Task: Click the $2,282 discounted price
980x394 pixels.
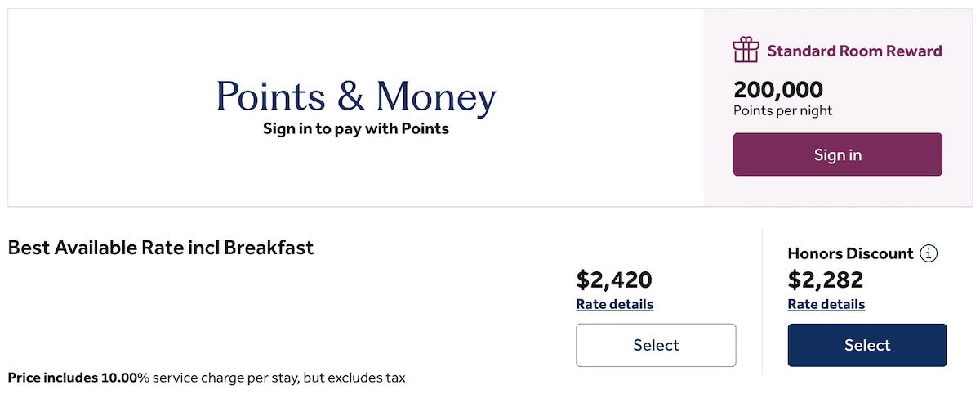Action: pyautogui.click(x=826, y=280)
